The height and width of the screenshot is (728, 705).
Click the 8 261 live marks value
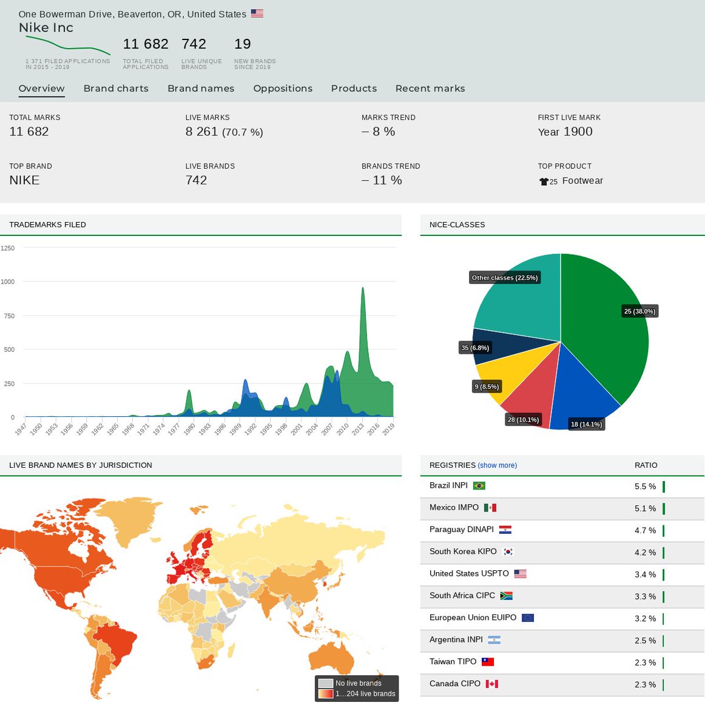[201, 132]
